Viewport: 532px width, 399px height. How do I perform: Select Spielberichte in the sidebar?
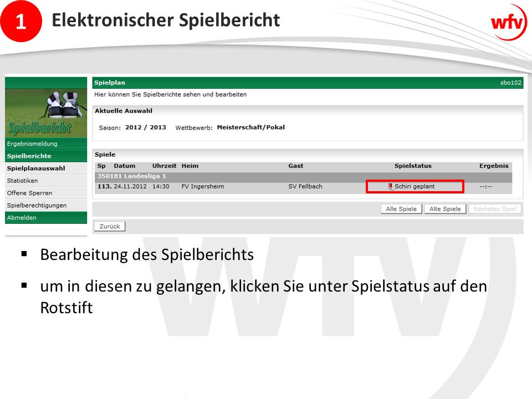[46, 156]
